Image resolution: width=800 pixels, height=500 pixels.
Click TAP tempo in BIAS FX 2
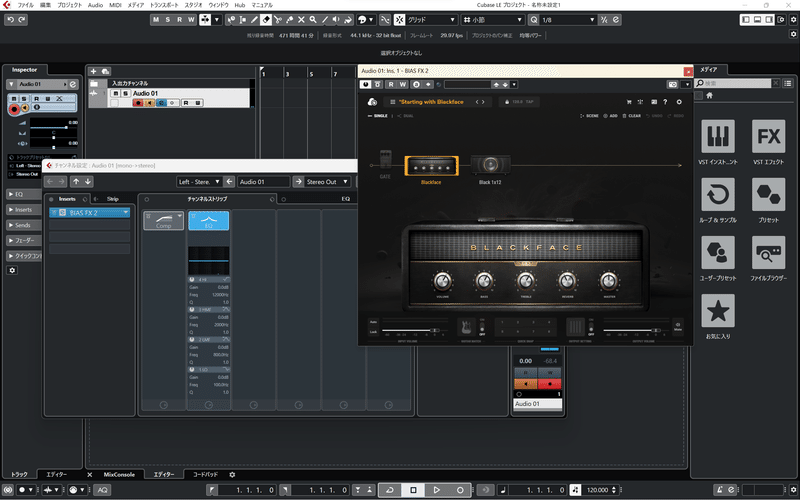click(530, 102)
